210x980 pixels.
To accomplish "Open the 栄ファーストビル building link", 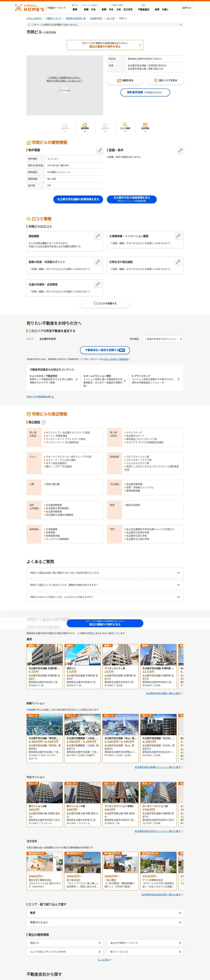I will click(145, 952).
